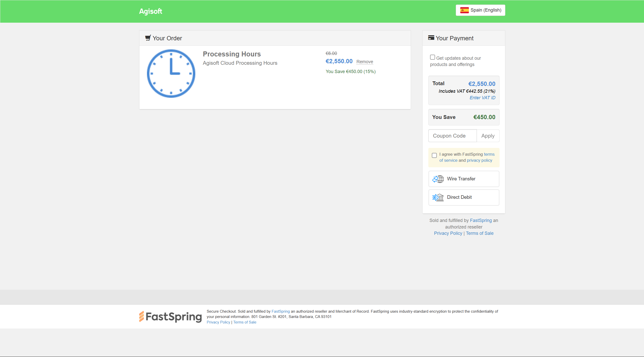Click the Spain flag icon
The height and width of the screenshot is (357, 644).
[464, 10]
